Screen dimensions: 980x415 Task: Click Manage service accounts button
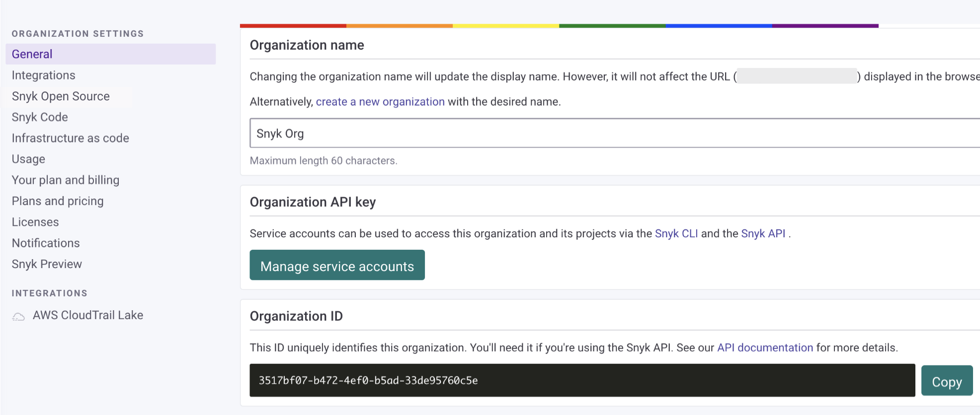pos(337,265)
